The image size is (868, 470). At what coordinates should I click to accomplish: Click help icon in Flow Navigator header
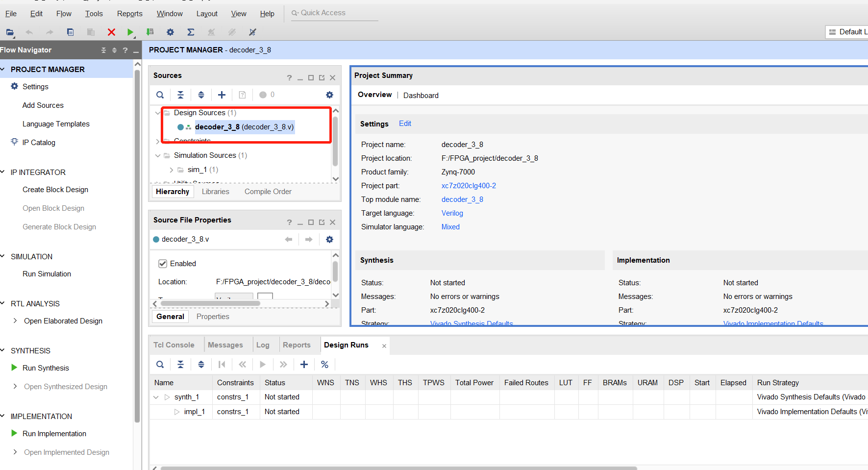pyautogui.click(x=125, y=50)
